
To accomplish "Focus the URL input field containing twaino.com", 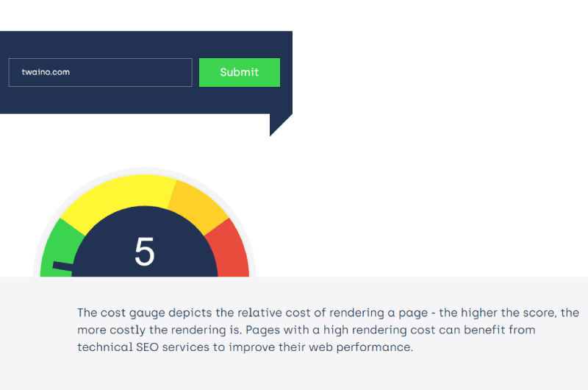I will [101, 72].
